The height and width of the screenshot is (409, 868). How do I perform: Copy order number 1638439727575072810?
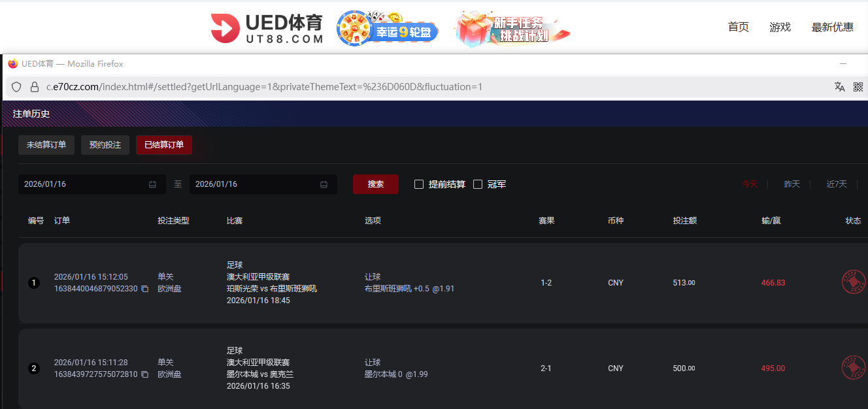click(145, 374)
